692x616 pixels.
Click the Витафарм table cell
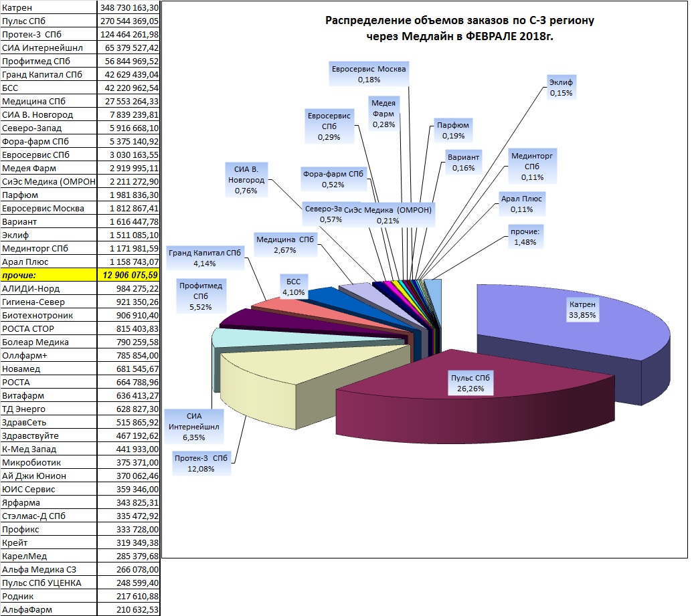(x=48, y=395)
